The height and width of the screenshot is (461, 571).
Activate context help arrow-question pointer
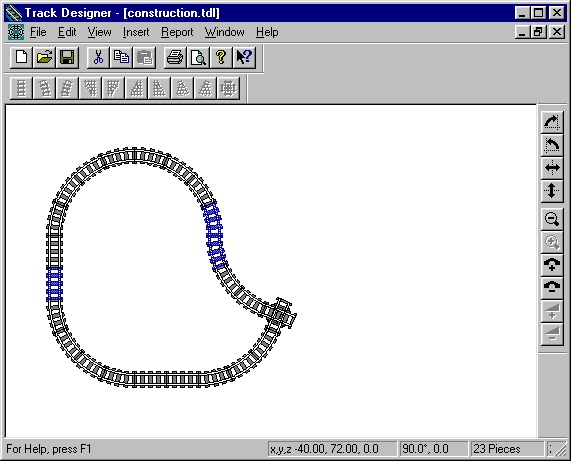[244, 58]
